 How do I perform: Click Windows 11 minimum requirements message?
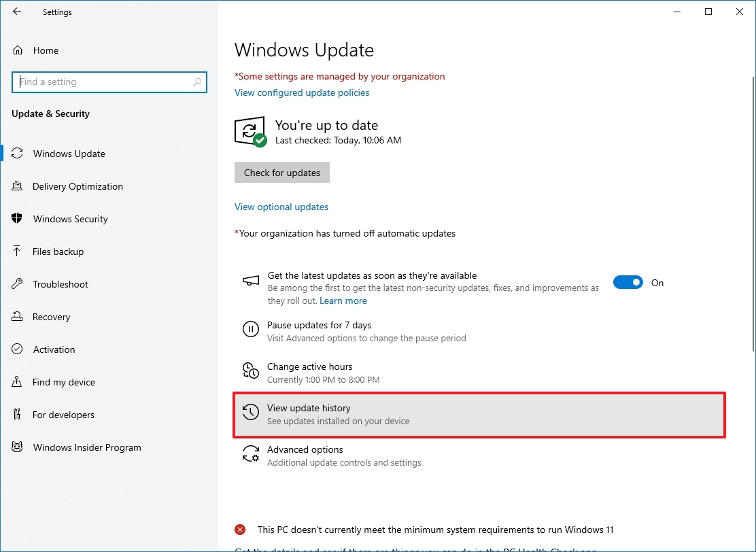(435, 530)
